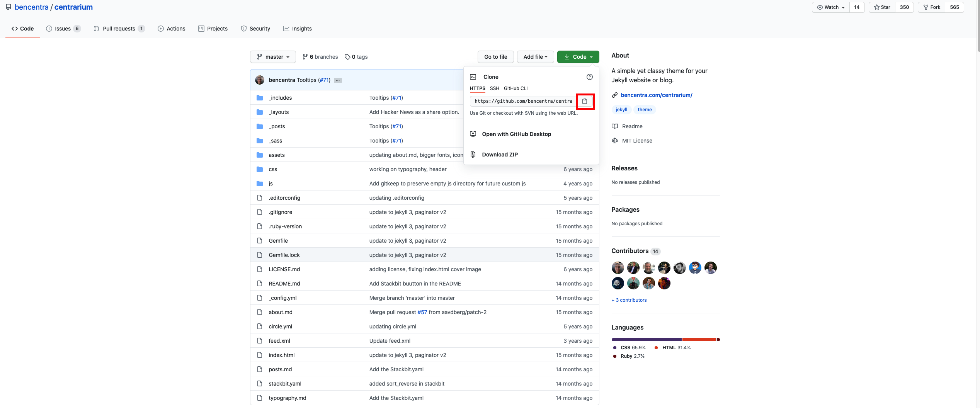Click the Readme book icon
The height and width of the screenshot is (408, 980).
pyautogui.click(x=615, y=126)
